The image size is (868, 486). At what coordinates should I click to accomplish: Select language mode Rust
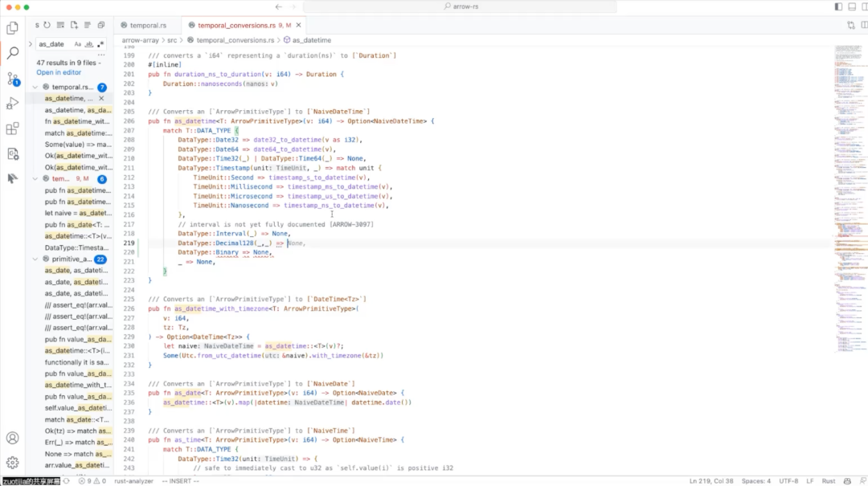coord(829,481)
